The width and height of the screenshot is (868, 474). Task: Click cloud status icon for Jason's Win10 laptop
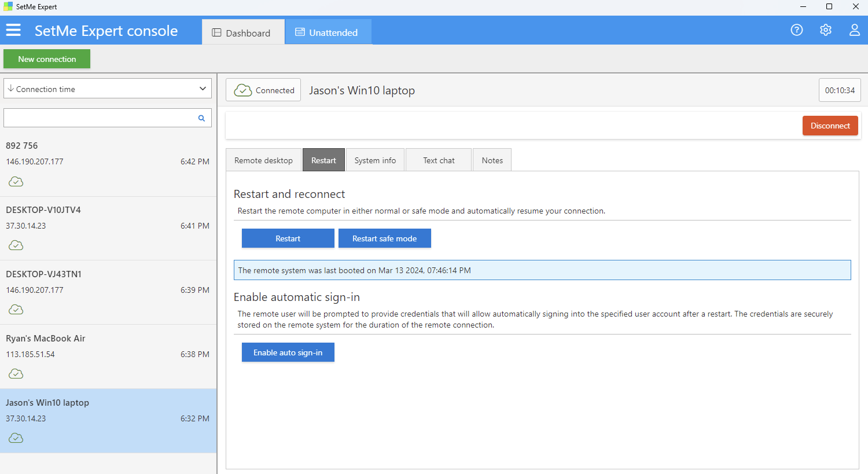[16, 438]
